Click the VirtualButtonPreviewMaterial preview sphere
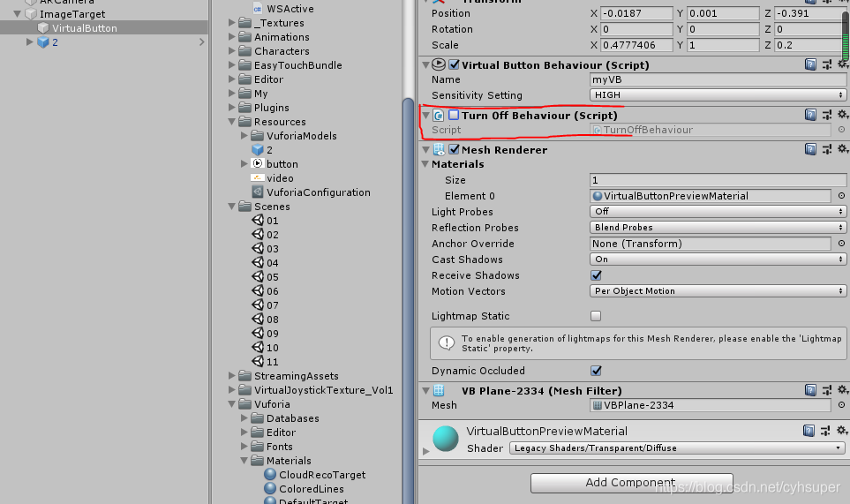Image resolution: width=850 pixels, height=504 pixels. click(x=446, y=439)
